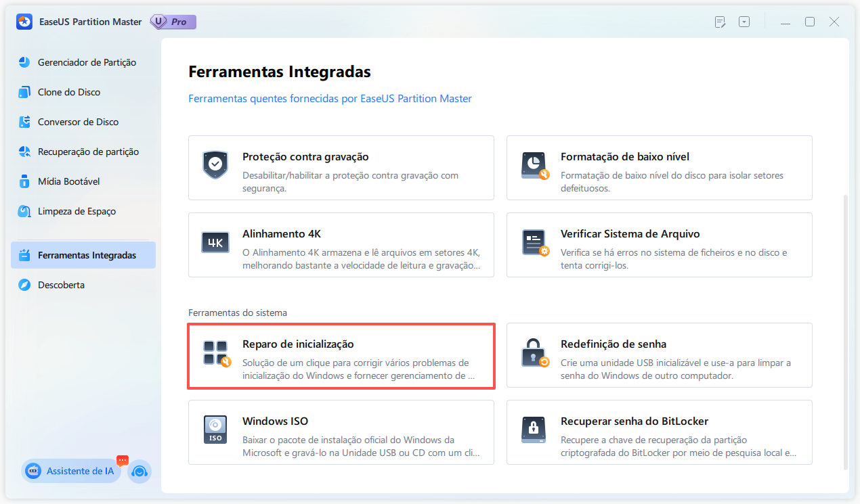
Task: Click the Reparo de inicialização Windows icon
Action: point(217,353)
